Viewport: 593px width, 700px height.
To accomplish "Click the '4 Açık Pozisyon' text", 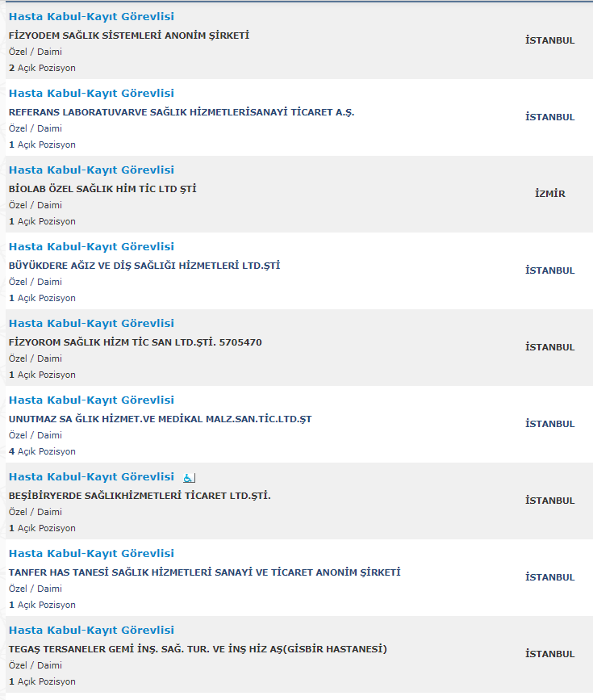I will point(43,452).
